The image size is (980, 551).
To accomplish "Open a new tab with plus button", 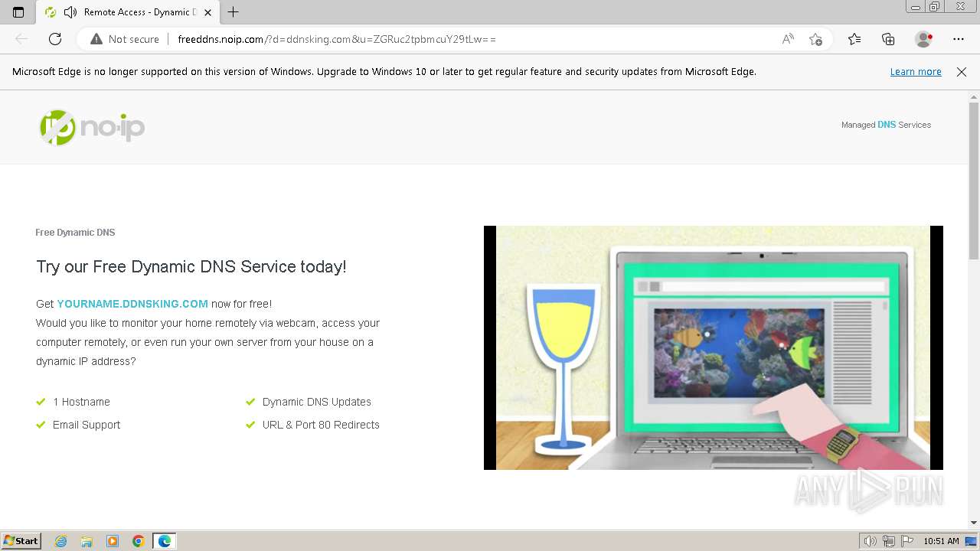I will 234,12.
